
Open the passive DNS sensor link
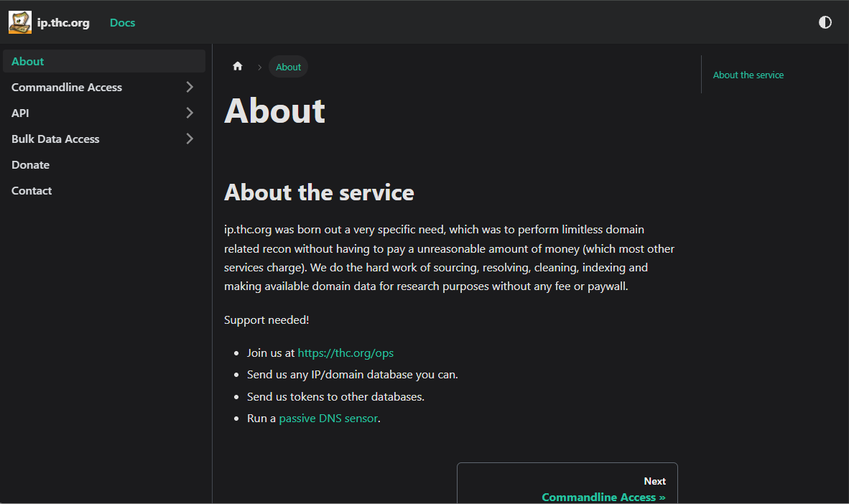328,418
